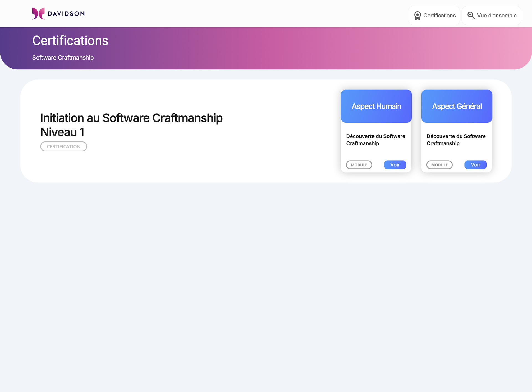Click Voir on Aspect Humain module
This screenshot has height=392, width=532.
(x=395, y=165)
